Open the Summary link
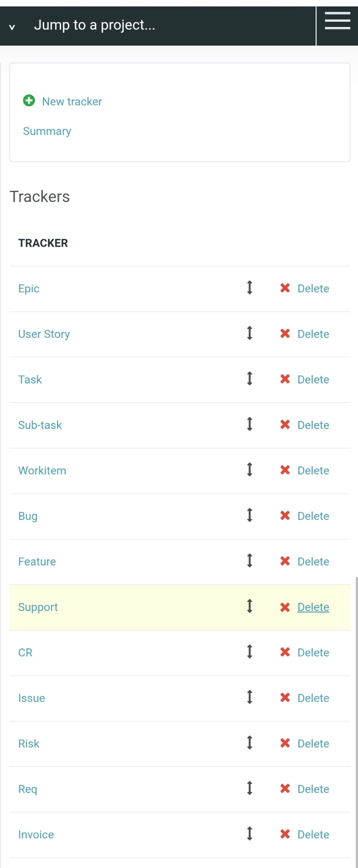The height and width of the screenshot is (868, 358). [x=47, y=131]
